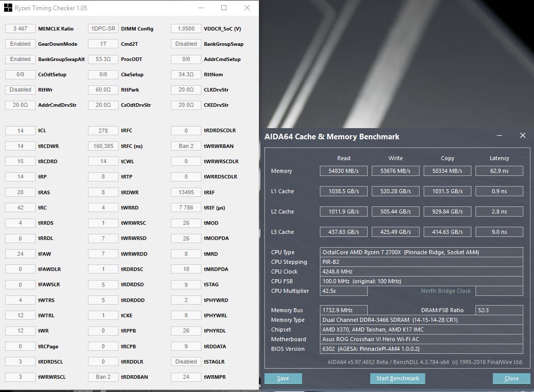Select the MEMCLK Ratio value field

pyautogui.click(x=20, y=28)
